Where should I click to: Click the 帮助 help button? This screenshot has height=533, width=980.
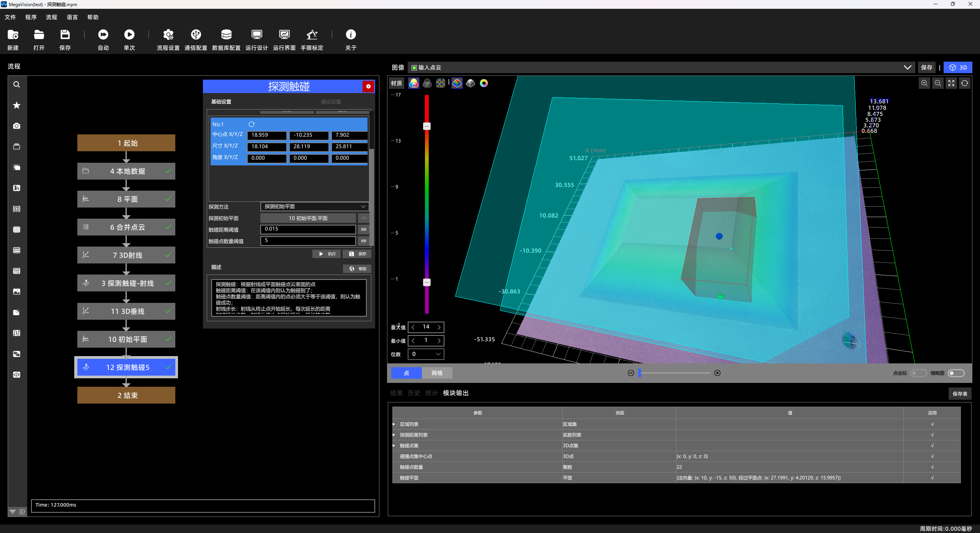(x=357, y=269)
